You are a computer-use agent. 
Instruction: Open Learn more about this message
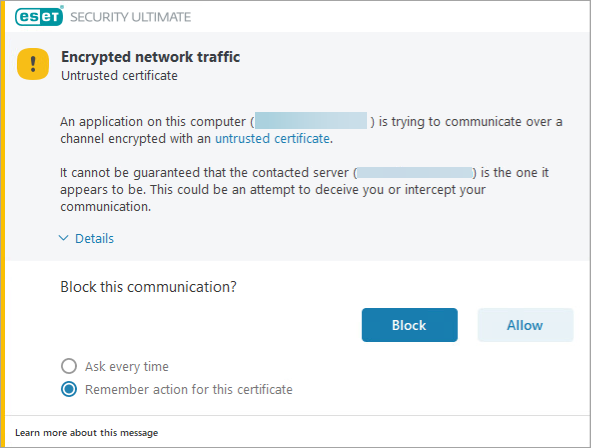(x=87, y=433)
